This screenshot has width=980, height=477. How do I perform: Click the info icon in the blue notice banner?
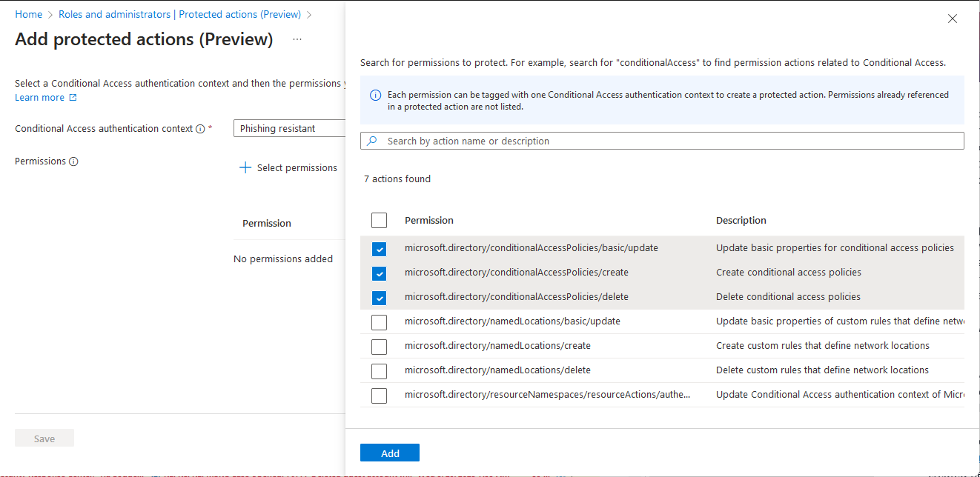[x=375, y=95]
